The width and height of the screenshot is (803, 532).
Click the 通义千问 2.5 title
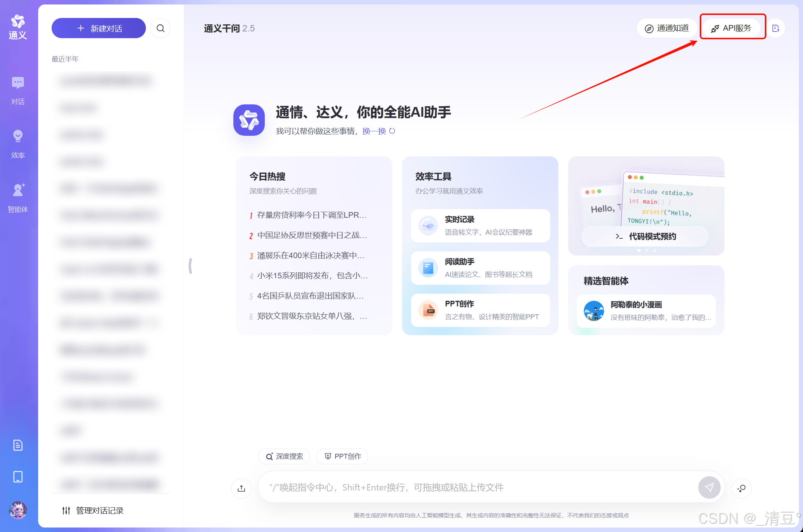click(x=229, y=28)
